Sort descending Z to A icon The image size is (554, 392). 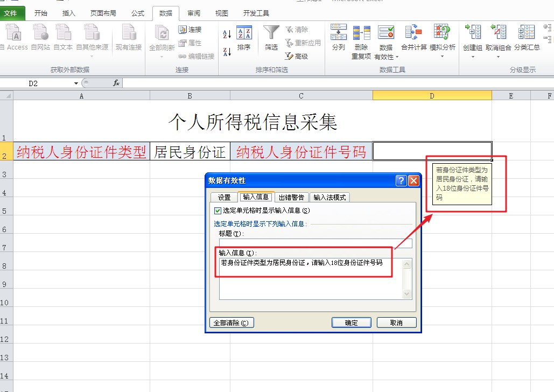[227, 52]
